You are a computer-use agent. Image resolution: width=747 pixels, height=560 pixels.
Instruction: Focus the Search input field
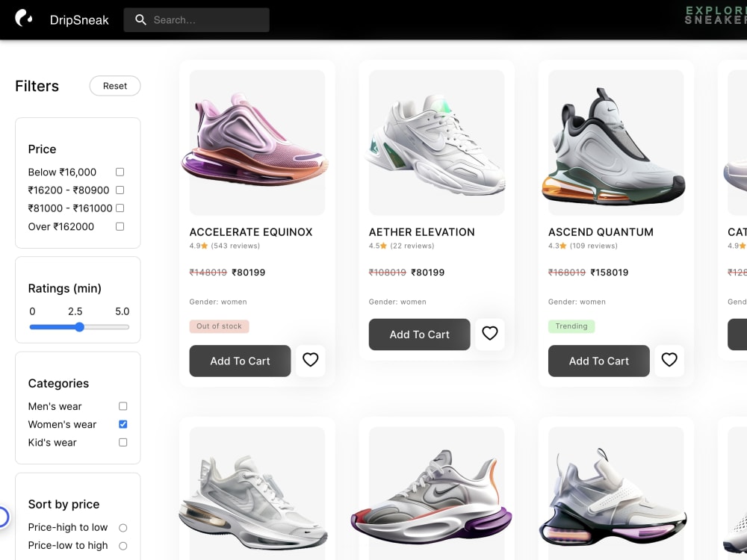click(x=196, y=20)
